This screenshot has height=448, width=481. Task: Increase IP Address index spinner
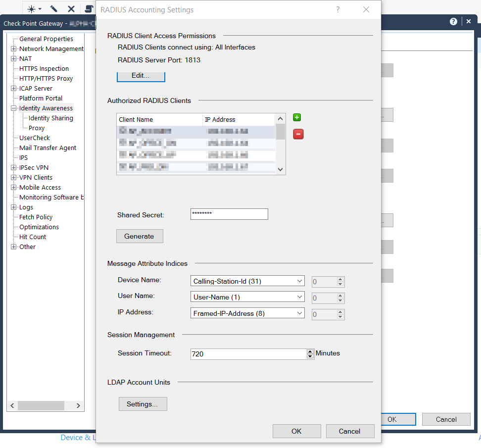pos(340,312)
